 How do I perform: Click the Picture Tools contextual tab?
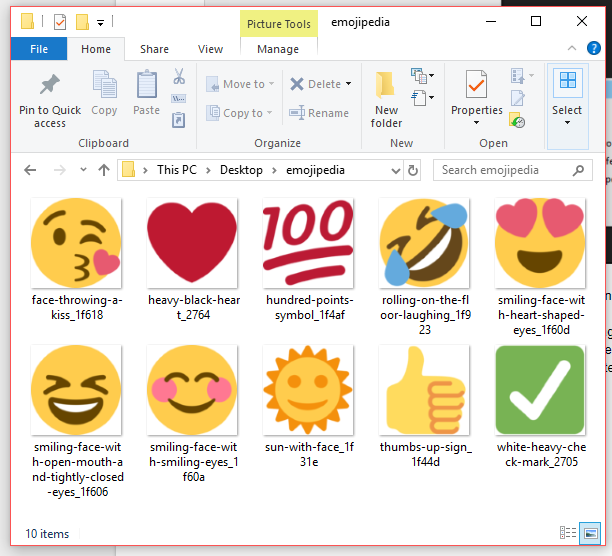coord(279,24)
